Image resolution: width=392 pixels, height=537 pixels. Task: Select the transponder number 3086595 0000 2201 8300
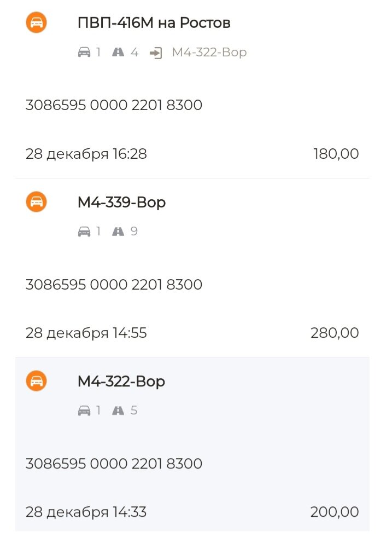tap(114, 105)
